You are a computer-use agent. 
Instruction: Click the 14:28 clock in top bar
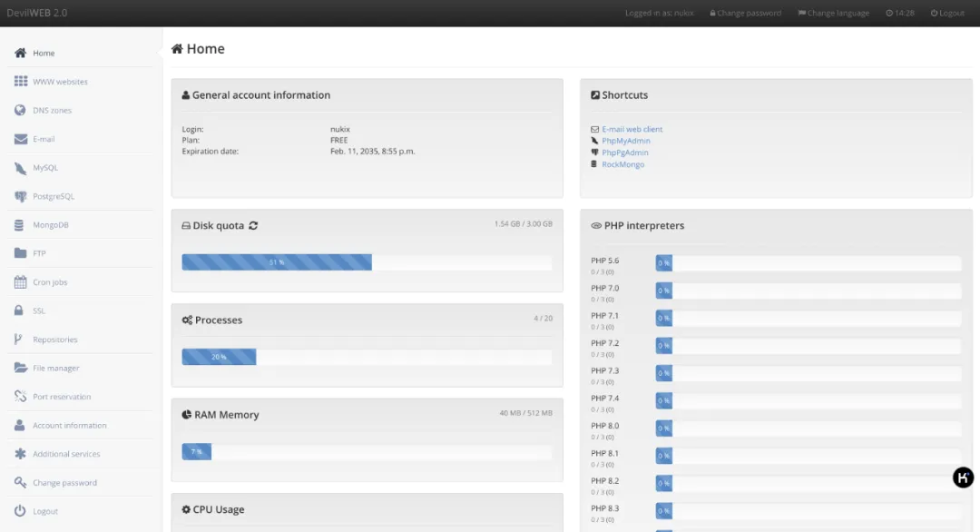[x=900, y=13]
